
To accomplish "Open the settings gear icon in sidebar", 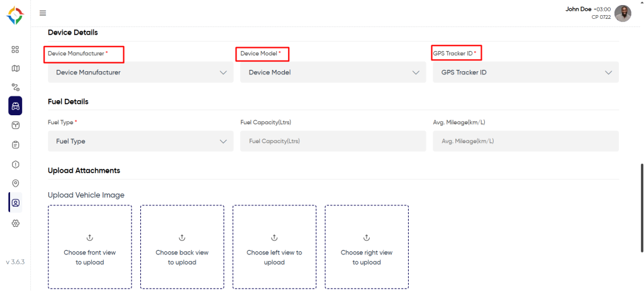I will coord(15,223).
